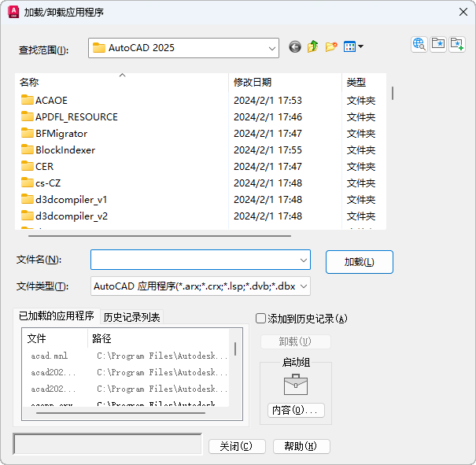This screenshot has width=476, height=465.
Task: Click Add to Favorites icon
Action: tap(457, 44)
